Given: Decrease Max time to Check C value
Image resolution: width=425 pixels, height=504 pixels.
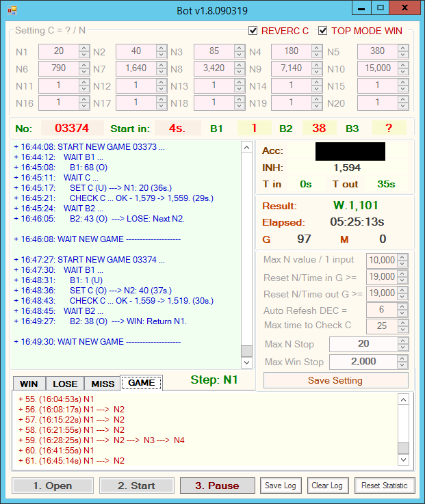Looking at the screenshot, I should (x=402, y=329).
